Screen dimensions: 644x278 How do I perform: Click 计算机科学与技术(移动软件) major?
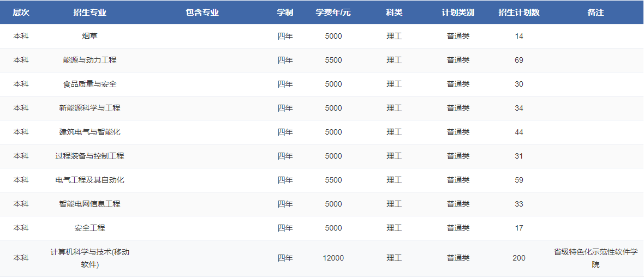(90, 258)
